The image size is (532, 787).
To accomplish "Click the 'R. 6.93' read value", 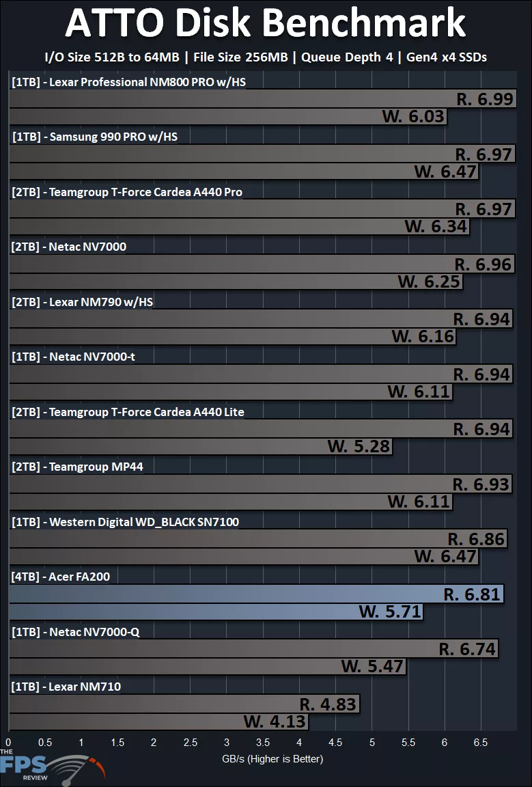I will pyautogui.click(x=481, y=484).
